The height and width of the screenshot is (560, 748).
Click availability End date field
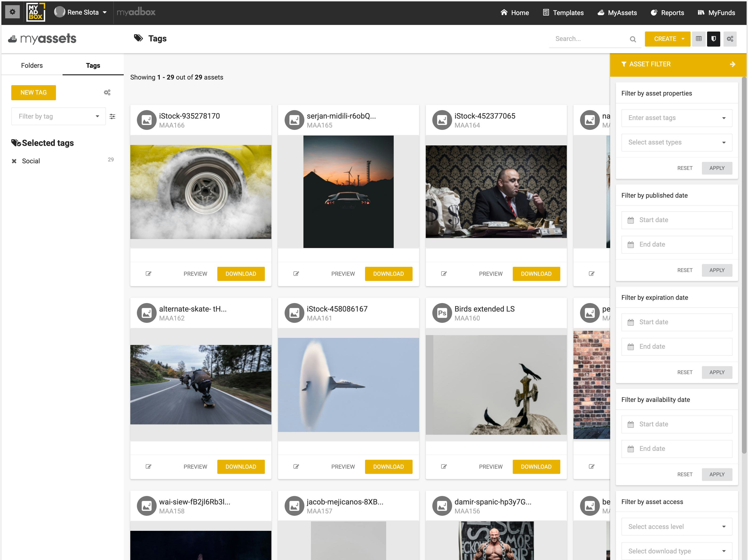pos(677,449)
